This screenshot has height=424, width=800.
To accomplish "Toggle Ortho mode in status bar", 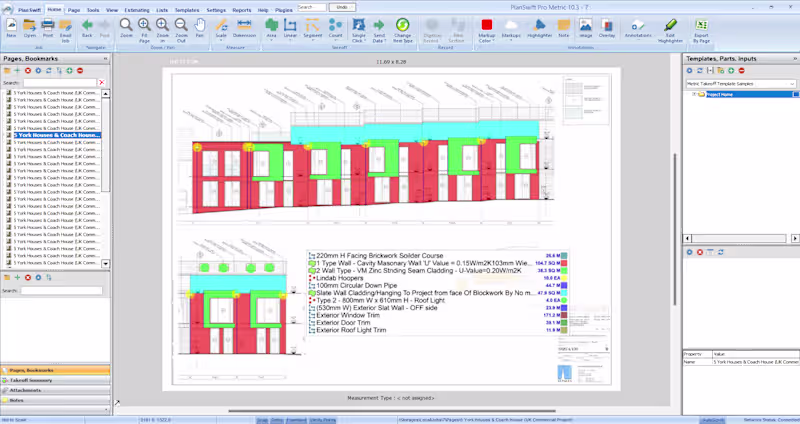I will click(277, 420).
